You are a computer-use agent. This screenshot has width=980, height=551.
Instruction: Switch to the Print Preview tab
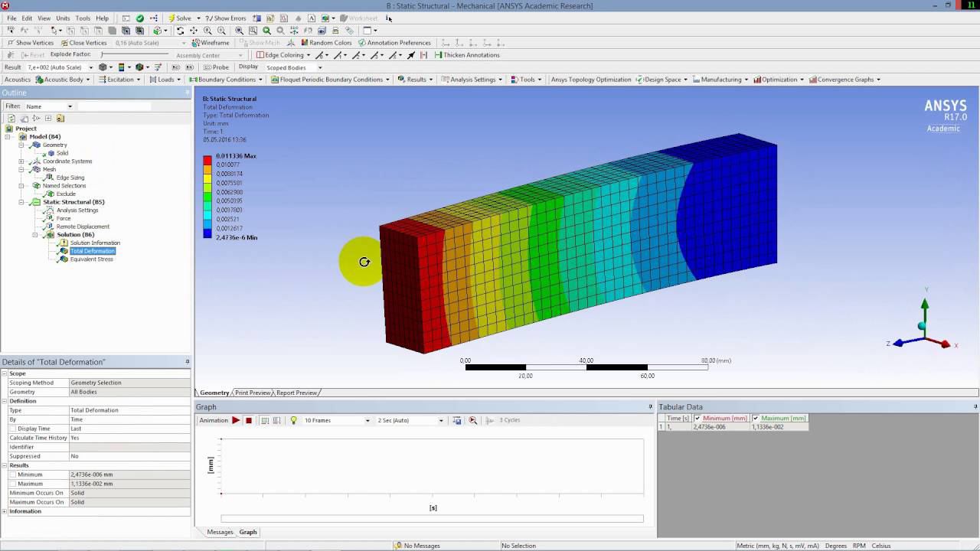click(253, 393)
